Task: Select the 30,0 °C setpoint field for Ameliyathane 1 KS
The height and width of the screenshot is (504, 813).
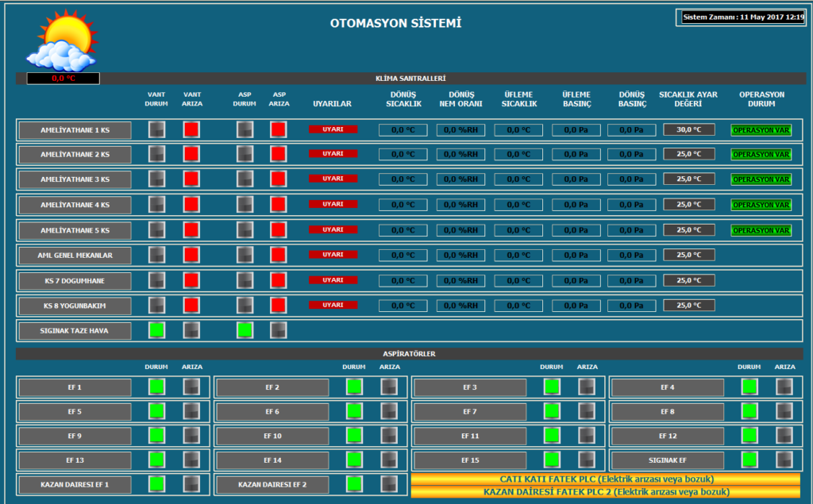Action: (x=689, y=129)
